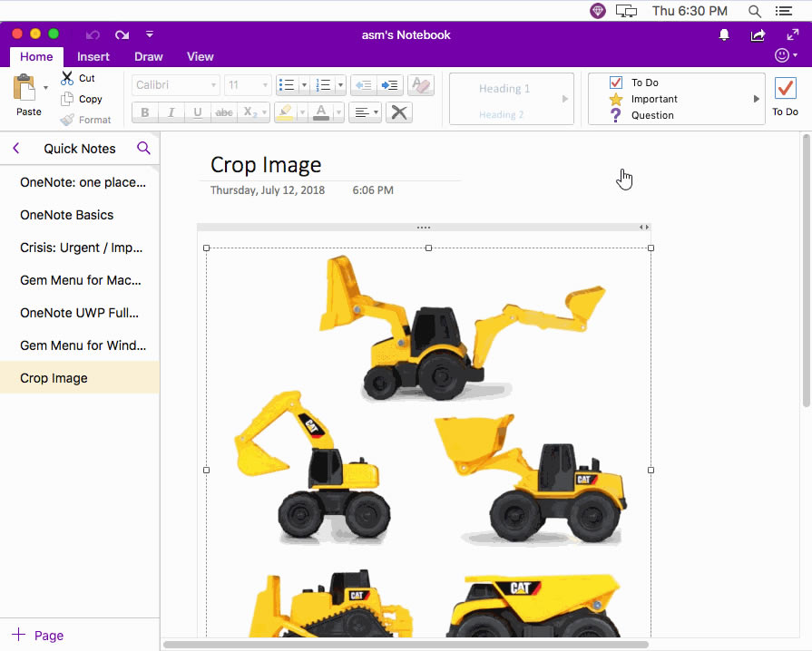Clear formatting with the eraser icon
The image size is (812, 651).
[420, 84]
